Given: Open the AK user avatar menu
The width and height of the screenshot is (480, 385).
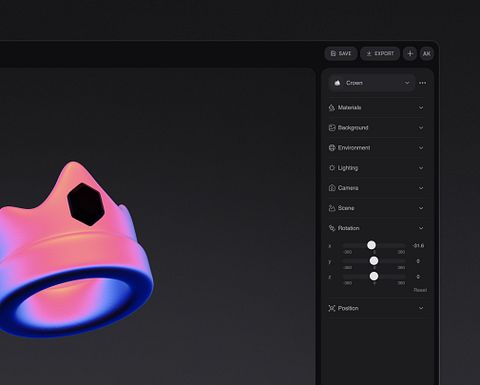Looking at the screenshot, I should click(427, 53).
